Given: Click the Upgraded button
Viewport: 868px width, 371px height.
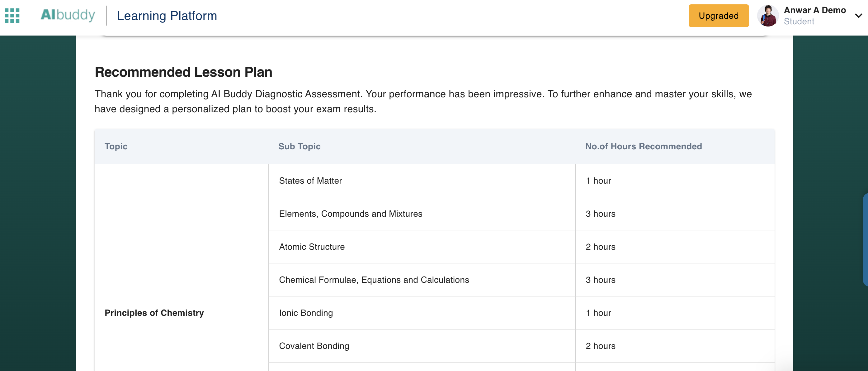Looking at the screenshot, I should [718, 16].
